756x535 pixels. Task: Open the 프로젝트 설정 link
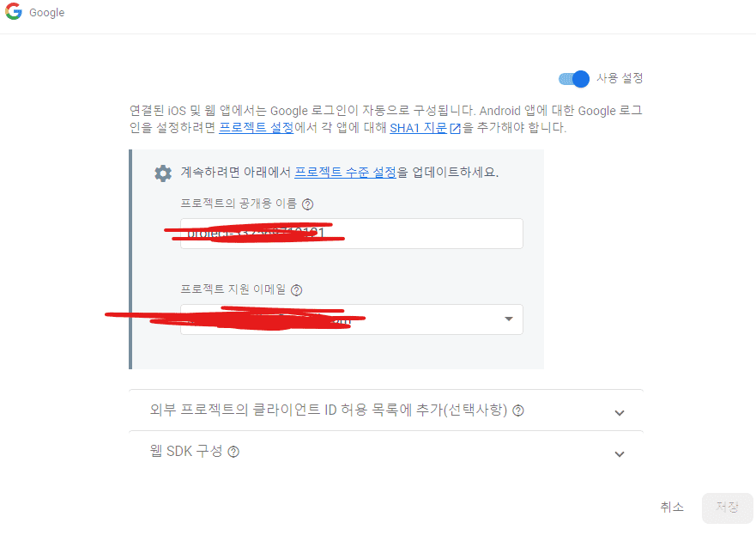(256, 128)
